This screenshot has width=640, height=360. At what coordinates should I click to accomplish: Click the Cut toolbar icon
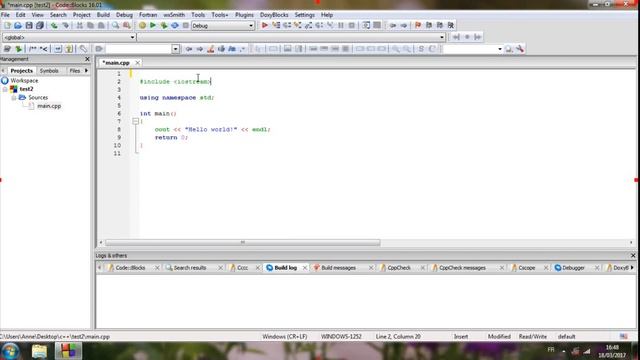tap(80, 25)
